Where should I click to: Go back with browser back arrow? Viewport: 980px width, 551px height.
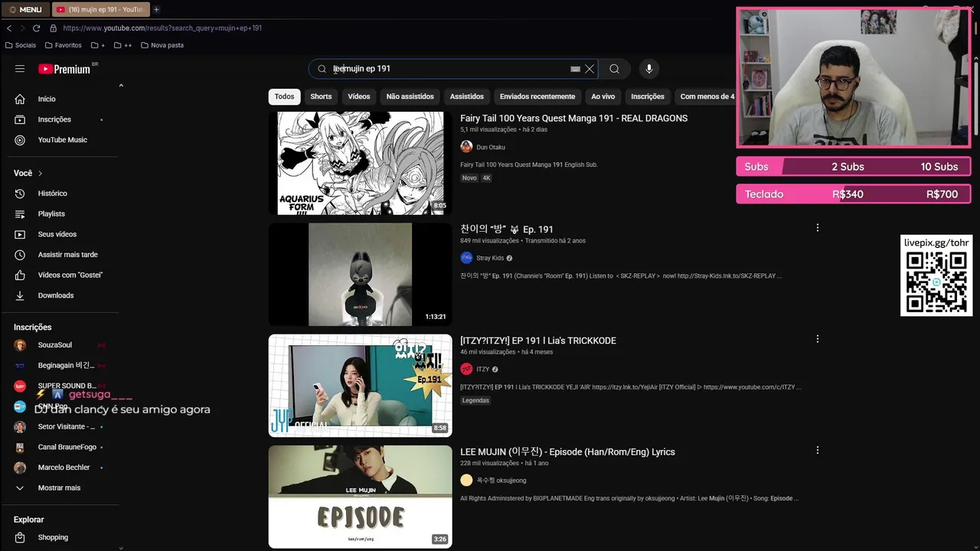(9, 28)
